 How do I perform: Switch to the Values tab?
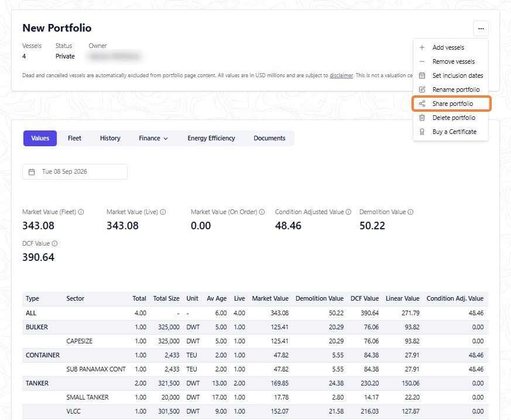[x=40, y=139]
